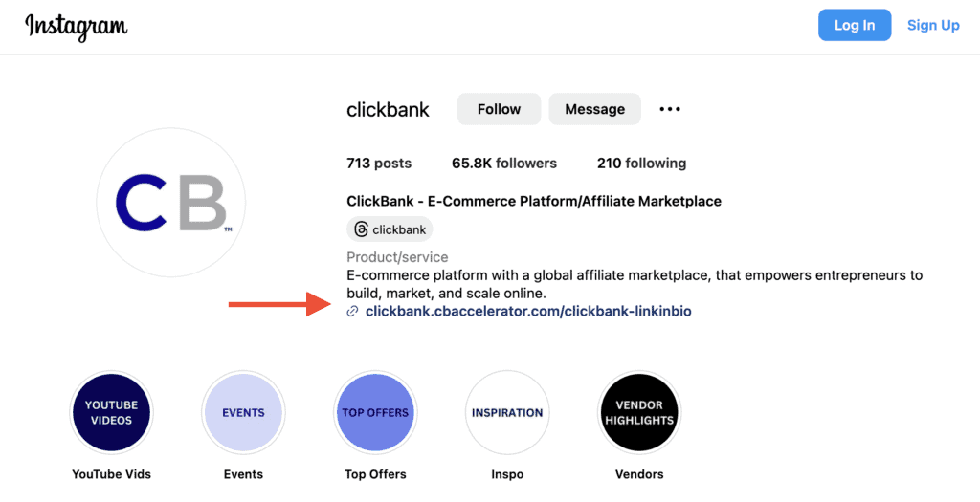The image size is (980, 502).
Task: Open the ClickBank CB profile picture
Action: pos(170,203)
